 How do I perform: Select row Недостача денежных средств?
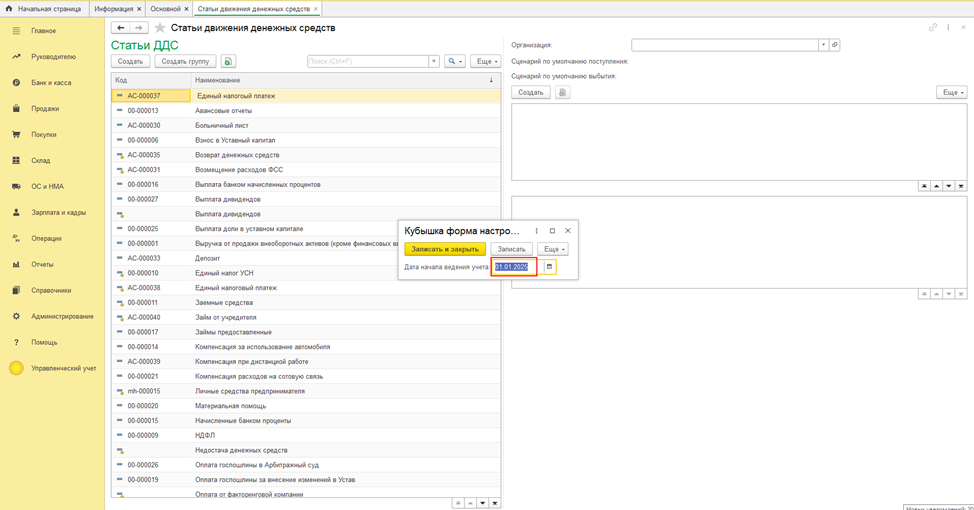(x=306, y=450)
